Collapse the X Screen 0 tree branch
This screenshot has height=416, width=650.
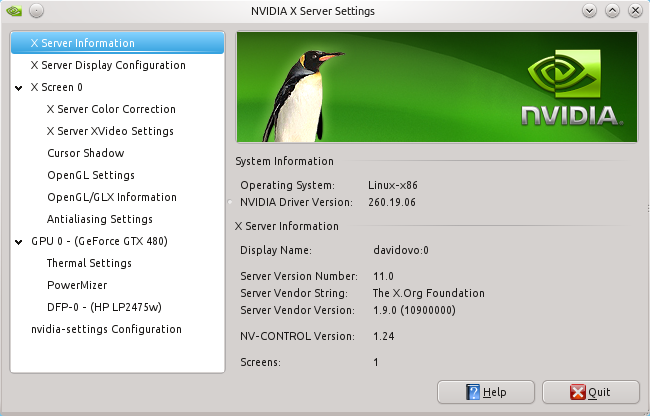point(19,88)
